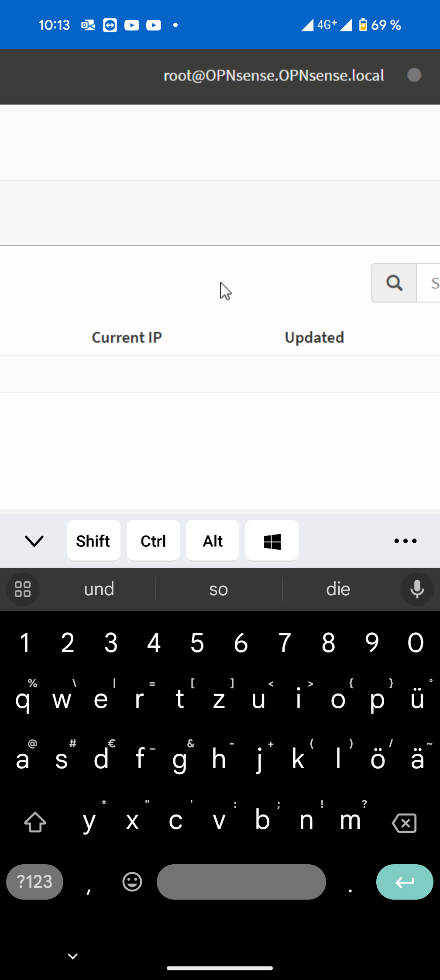Screen dimensions: 440x980
Task: Switch to symbols with the ?123 key
Action: point(34,882)
